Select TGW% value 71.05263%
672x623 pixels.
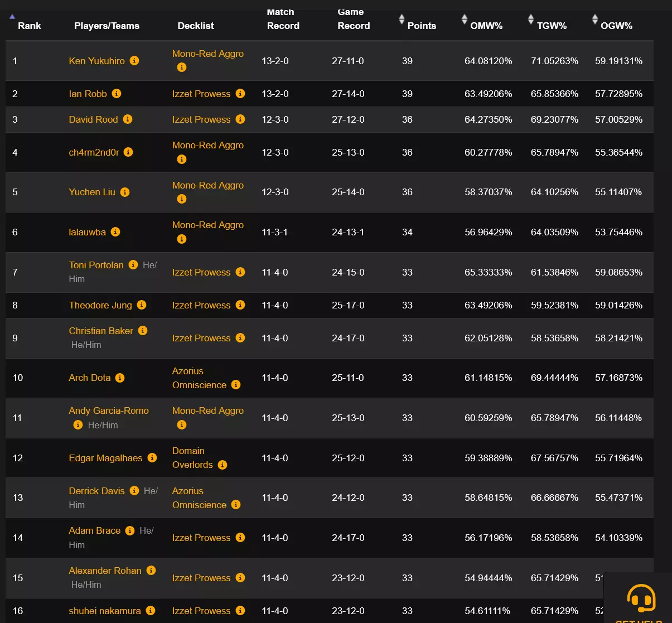coord(555,61)
